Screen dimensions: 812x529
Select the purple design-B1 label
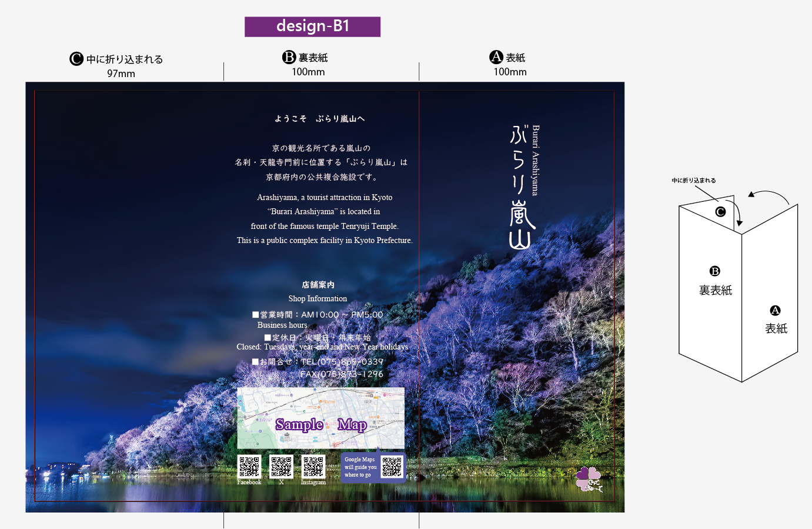312,26
